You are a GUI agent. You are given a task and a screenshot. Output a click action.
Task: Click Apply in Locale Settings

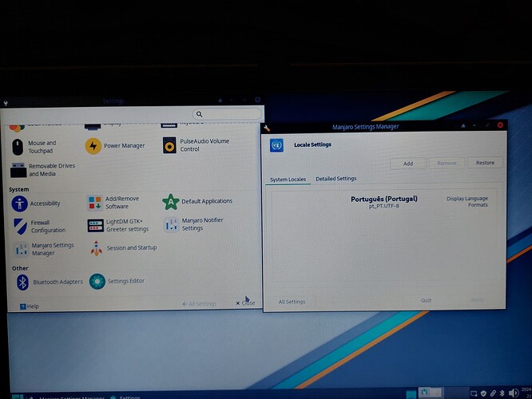tap(477, 300)
